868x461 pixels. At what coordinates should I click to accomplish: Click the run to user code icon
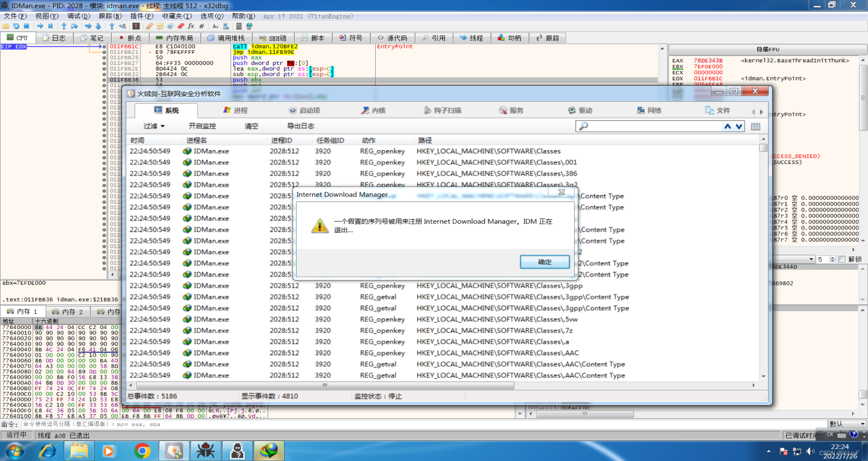point(122,26)
